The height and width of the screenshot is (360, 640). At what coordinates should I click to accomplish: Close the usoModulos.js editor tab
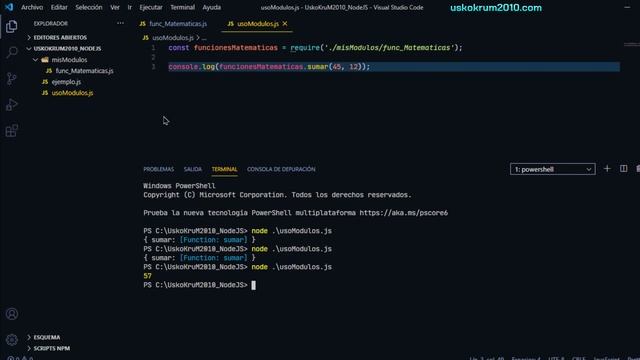[285, 24]
